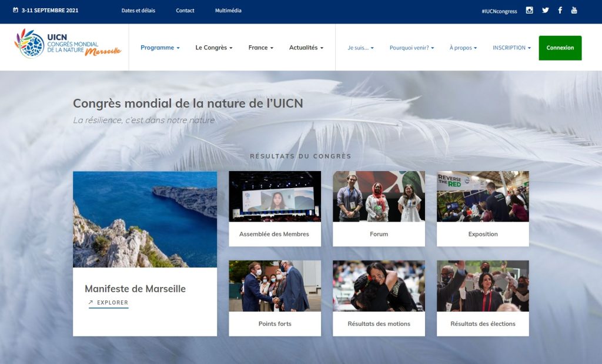The width and height of the screenshot is (602, 364).
Task: Open the Facebook icon
Action: 559,11
